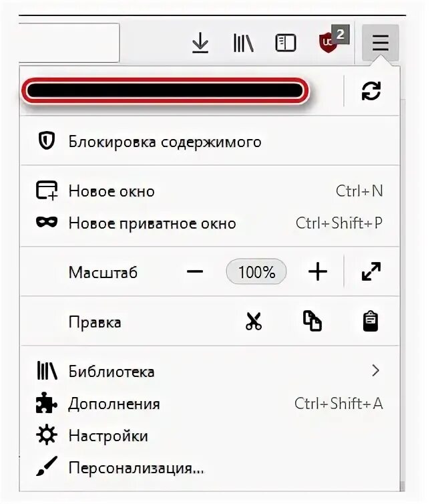Image resolution: width=430 pixels, height=504 pixels.
Task: Reset zoom by clicking 100%
Action: coord(256,272)
